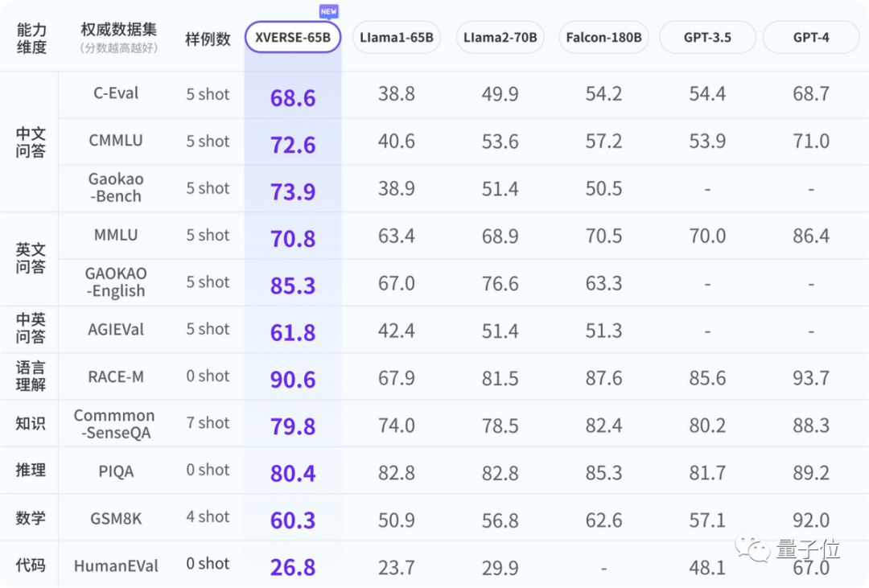Select the XVERSE-65B model pill
Viewport: 869px width, 588px height.
[293, 37]
